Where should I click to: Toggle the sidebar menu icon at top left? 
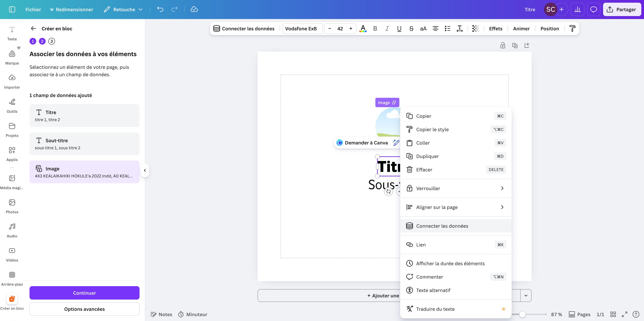(x=12, y=10)
